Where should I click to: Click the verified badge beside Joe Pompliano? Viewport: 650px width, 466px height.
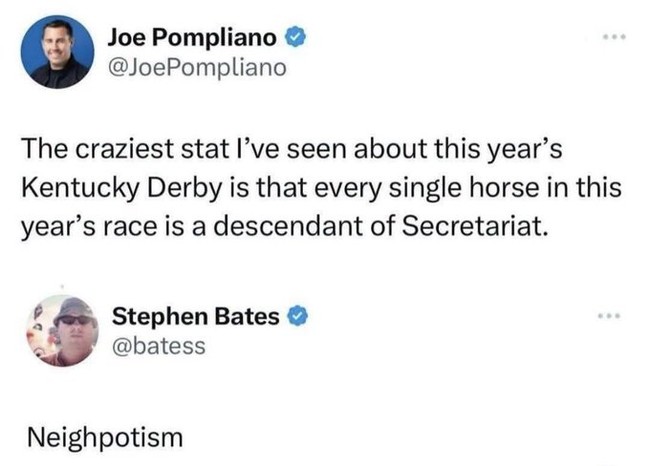tap(295, 37)
